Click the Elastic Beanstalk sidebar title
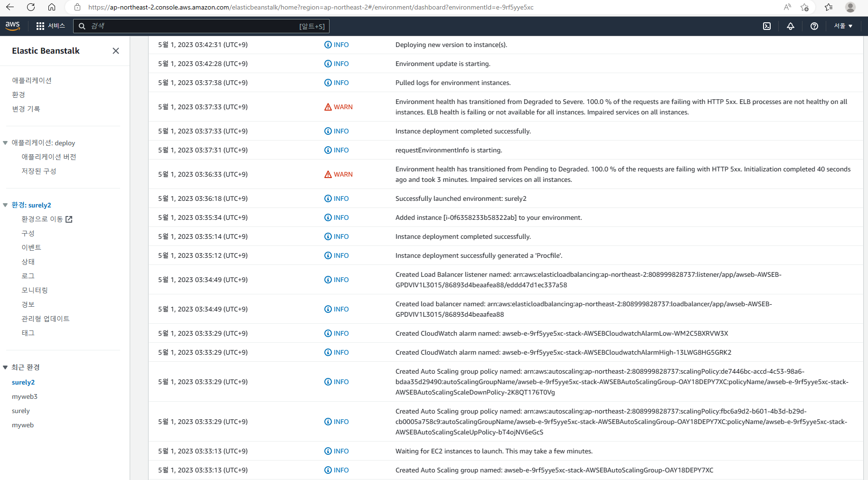Screen dimensions: 868x480 46,51
